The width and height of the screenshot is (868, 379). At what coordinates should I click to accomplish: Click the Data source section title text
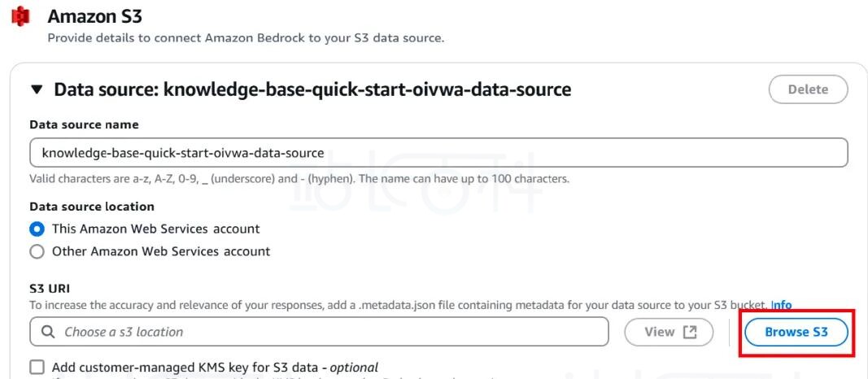point(312,89)
